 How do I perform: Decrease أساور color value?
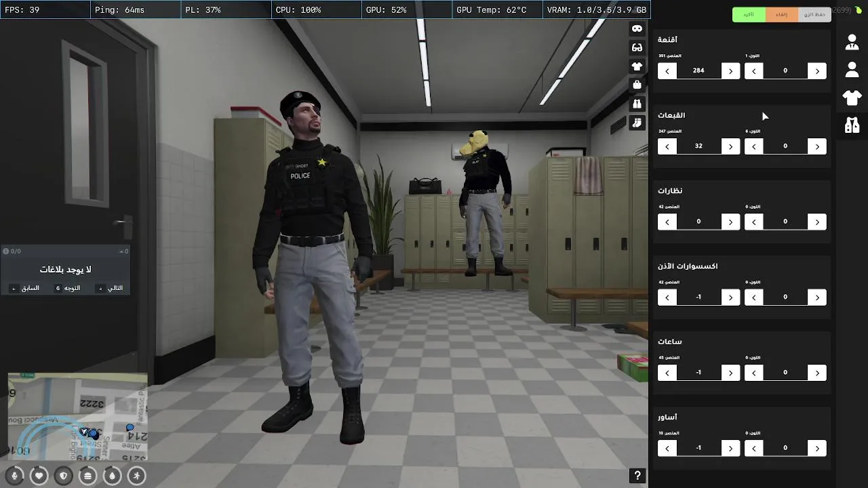(x=754, y=448)
